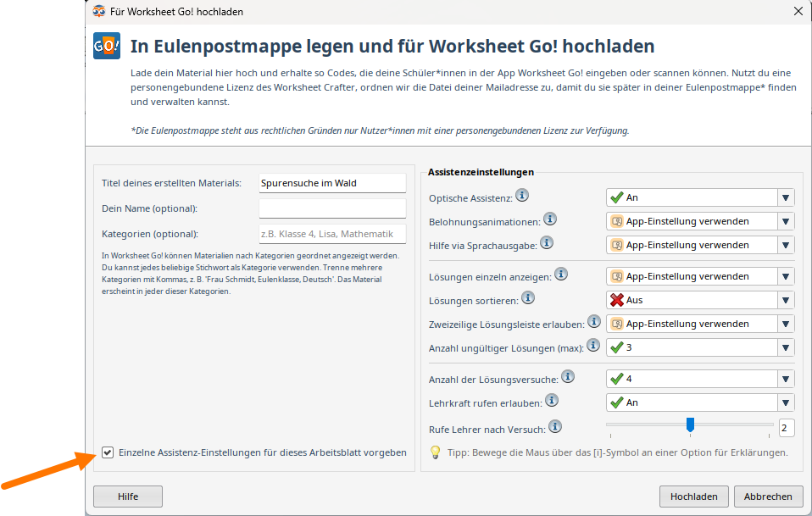Click the info icon next to Lösungen sortieren
This screenshot has height=516, width=812.
click(x=528, y=297)
